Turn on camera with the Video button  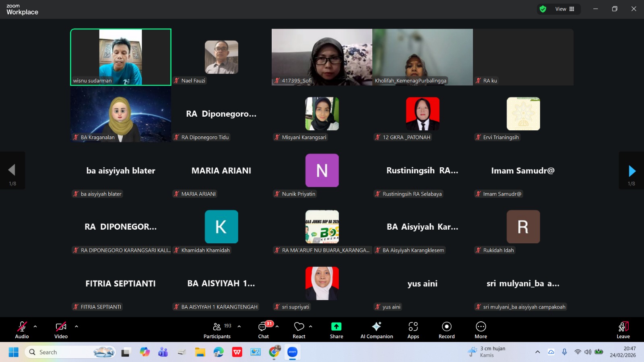click(61, 330)
